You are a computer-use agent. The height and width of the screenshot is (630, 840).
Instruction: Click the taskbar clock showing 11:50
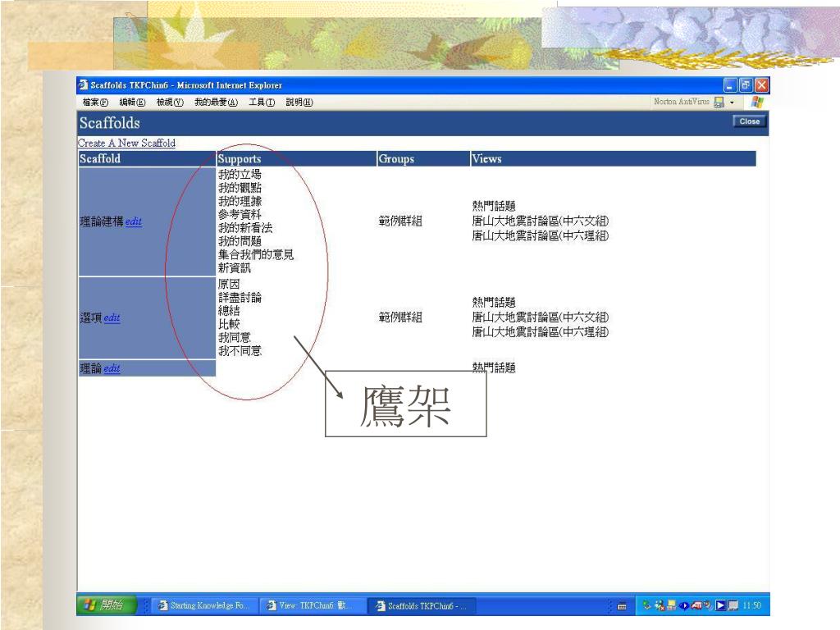(x=751, y=605)
